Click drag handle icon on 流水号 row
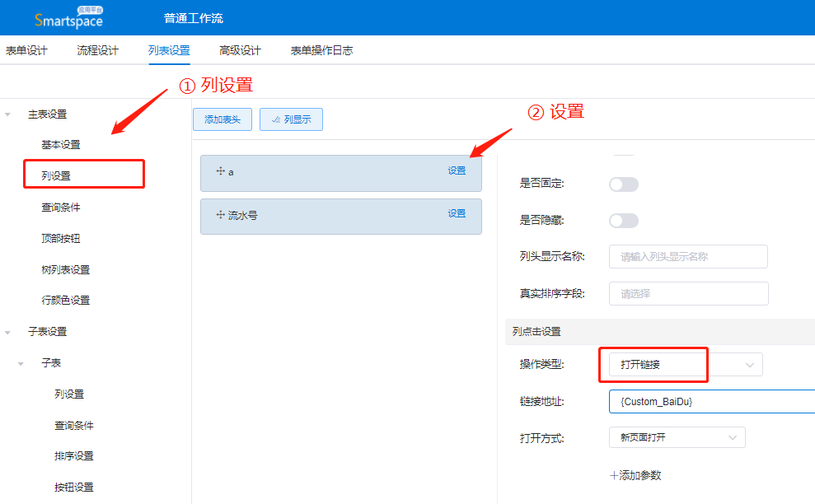 click(220, 215)
